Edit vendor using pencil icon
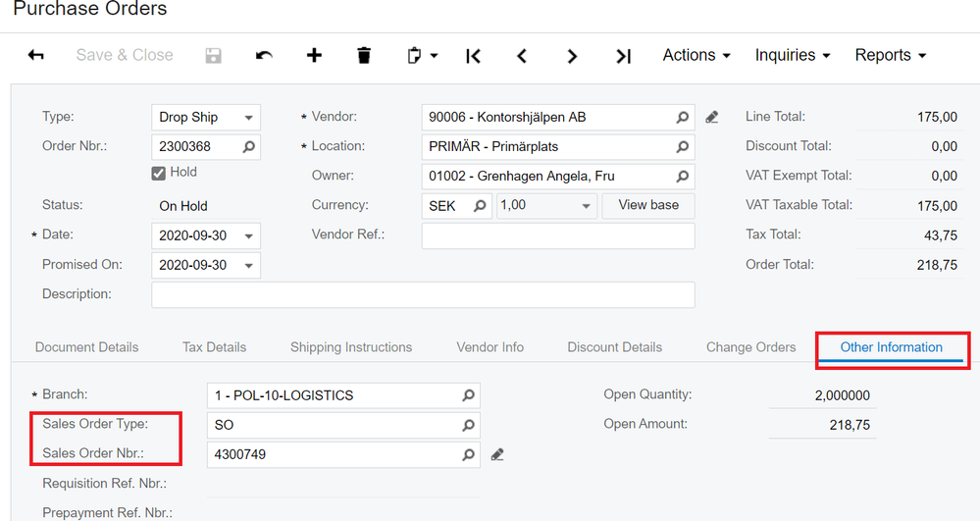The width and height of the screenshot is (980, 521). 712,118
